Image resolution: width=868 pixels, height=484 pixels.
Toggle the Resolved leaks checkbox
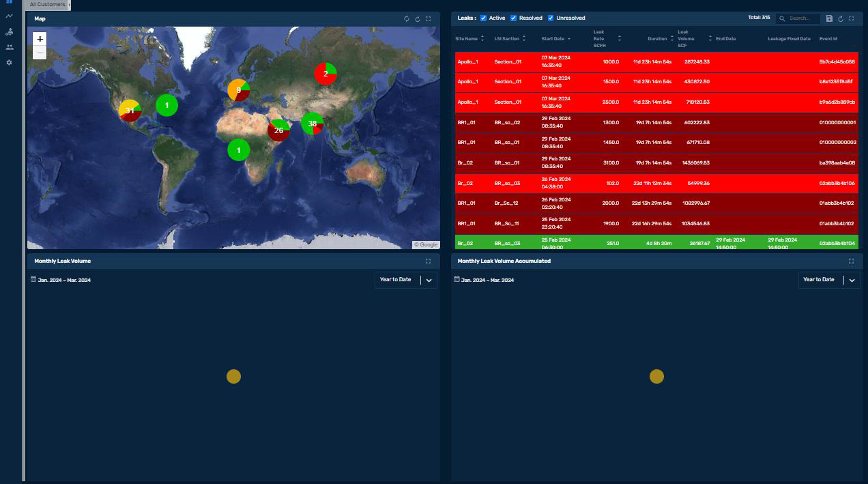tap(514, 18)
